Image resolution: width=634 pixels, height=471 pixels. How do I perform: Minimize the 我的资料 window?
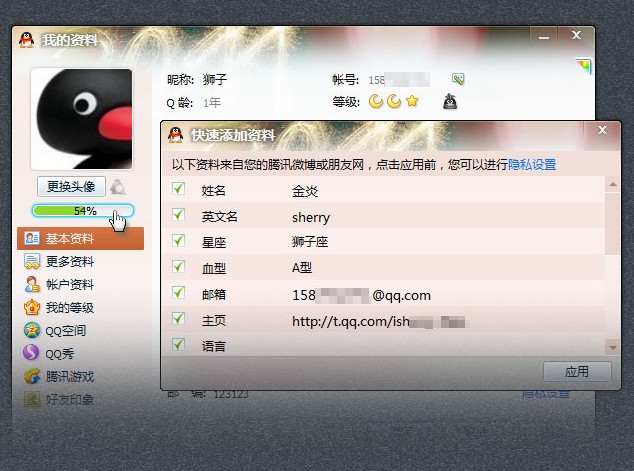tap(544, 37)
